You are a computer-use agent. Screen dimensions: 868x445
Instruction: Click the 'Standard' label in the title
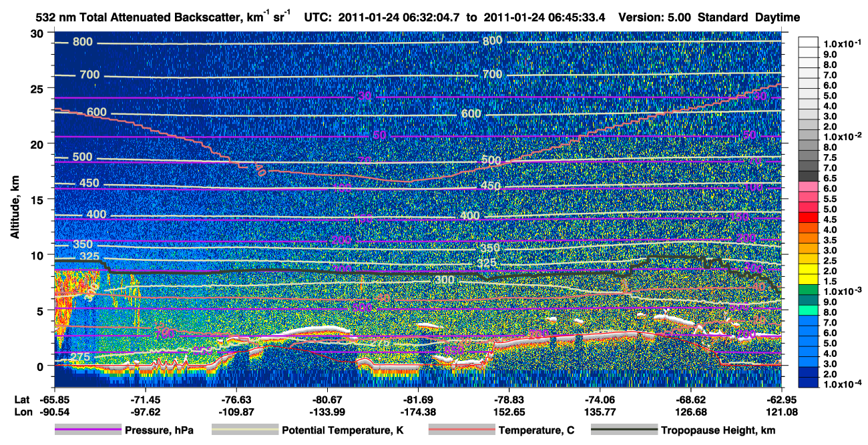point(723,17)
